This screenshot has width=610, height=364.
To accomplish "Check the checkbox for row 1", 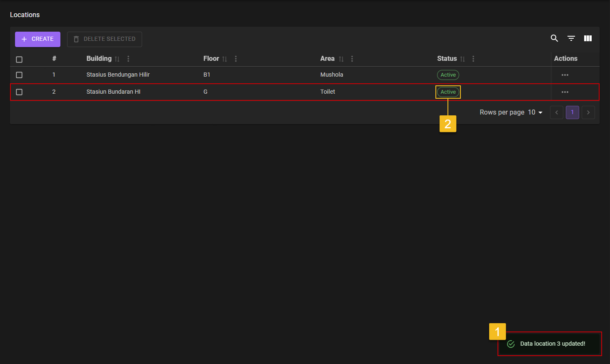I will tap(19, 75).
